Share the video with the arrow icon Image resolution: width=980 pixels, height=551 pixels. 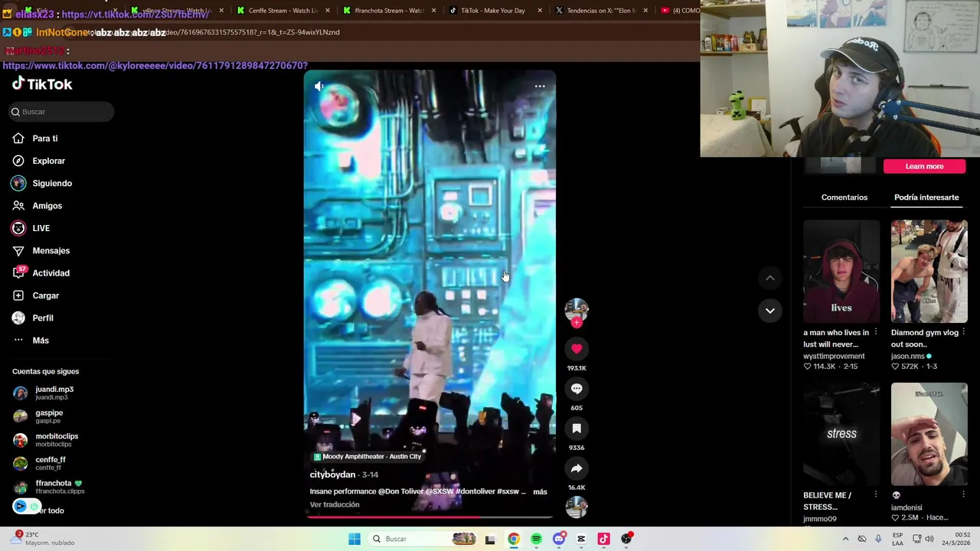tap(577, 468)
